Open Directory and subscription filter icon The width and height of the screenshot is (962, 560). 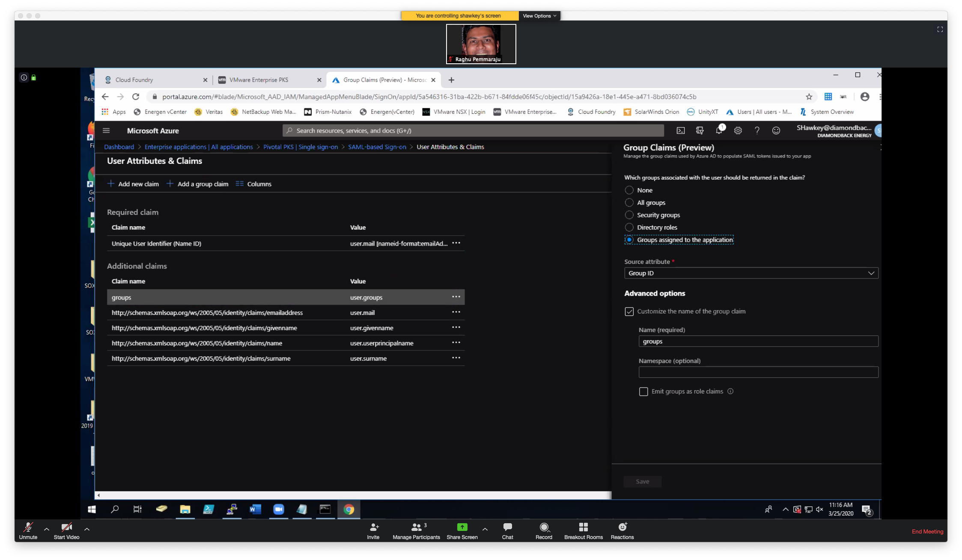click(700, 131)
